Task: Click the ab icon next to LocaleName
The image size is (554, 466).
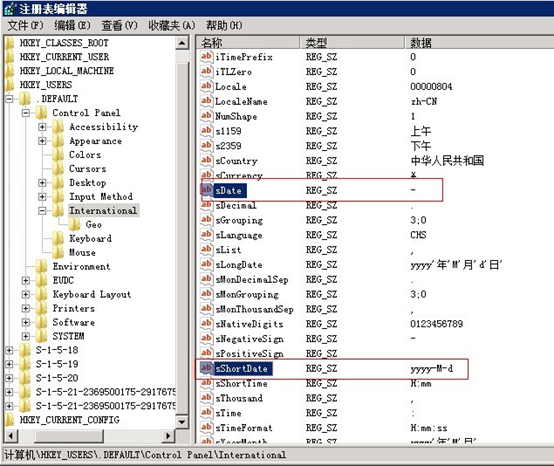Action: (x=206, y=101)
